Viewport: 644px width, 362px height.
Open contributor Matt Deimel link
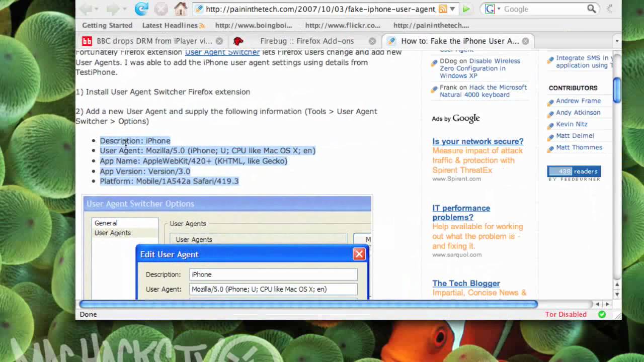pyautogui.click(x=575, y=136)
